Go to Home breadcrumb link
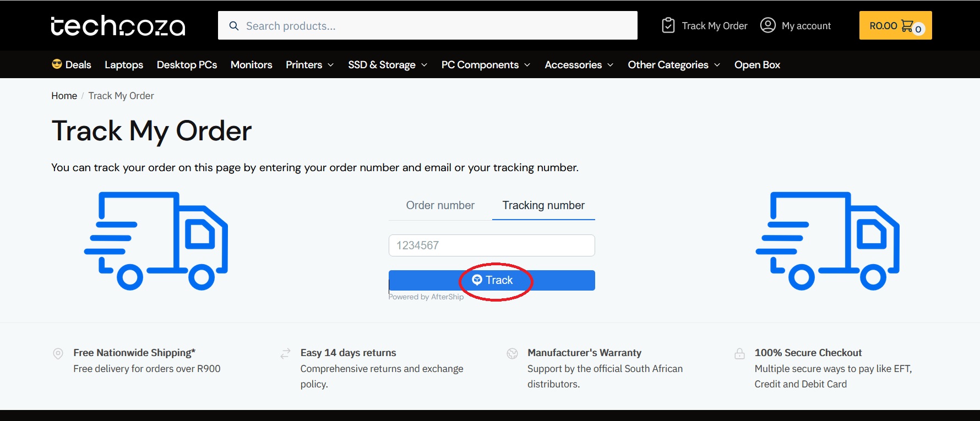Screen dimensions: 980x421 (64, 96)
